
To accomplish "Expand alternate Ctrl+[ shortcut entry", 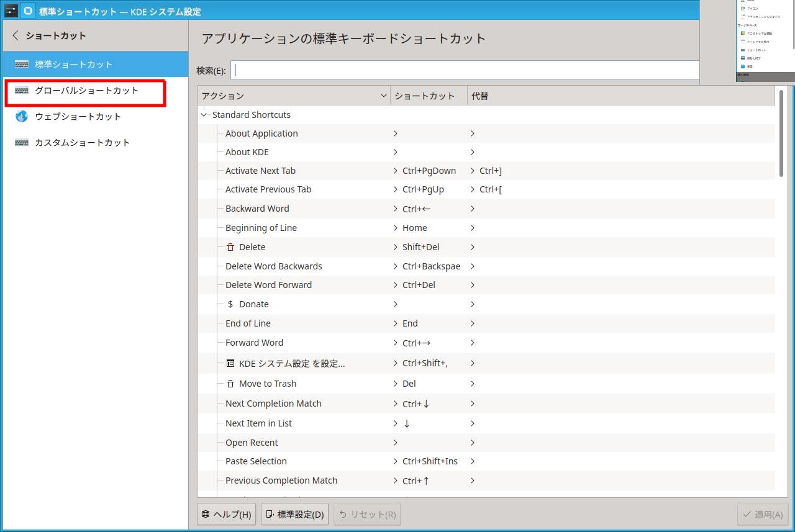I will (473, 189).
